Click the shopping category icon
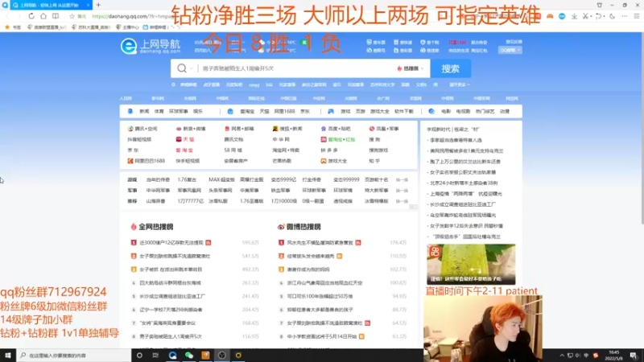 (230, 111)
